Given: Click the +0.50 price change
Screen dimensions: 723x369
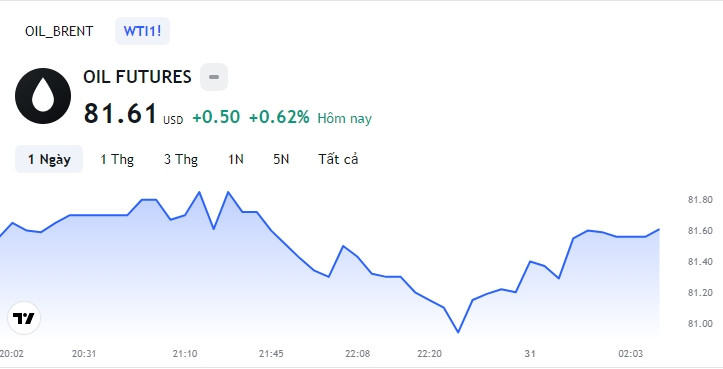Looking at the screenshot, I should click(216, 117).
